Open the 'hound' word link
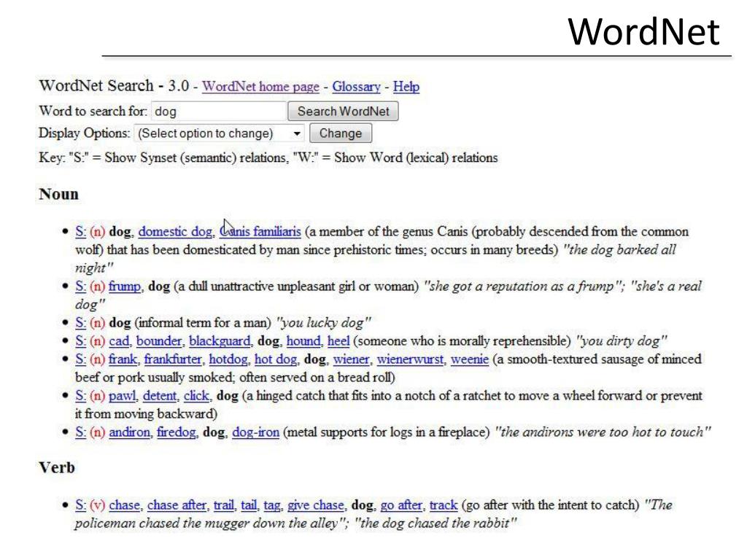Screen dimensions: 747x560 (303, 341)
